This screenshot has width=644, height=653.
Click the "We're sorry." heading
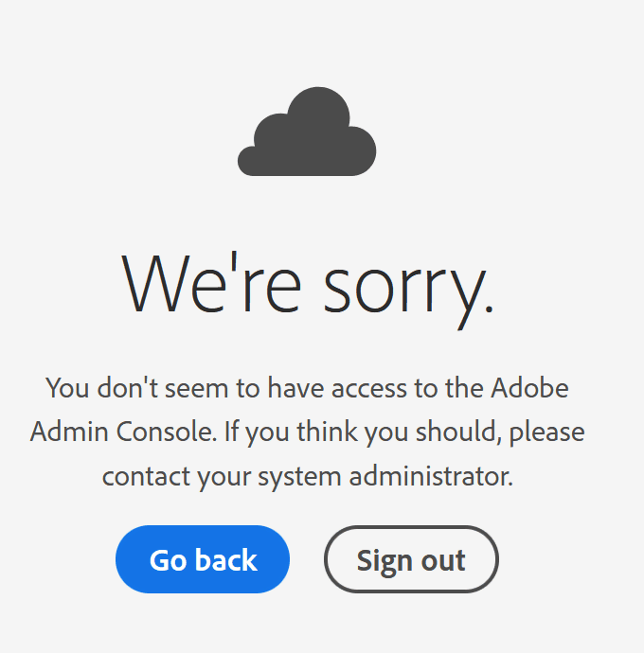[309, 283]
